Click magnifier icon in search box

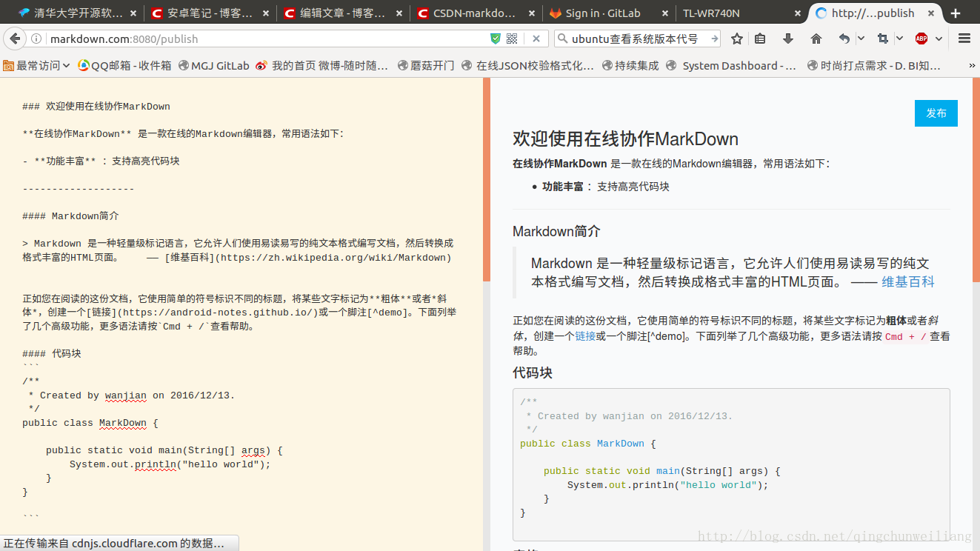(562, 39)
